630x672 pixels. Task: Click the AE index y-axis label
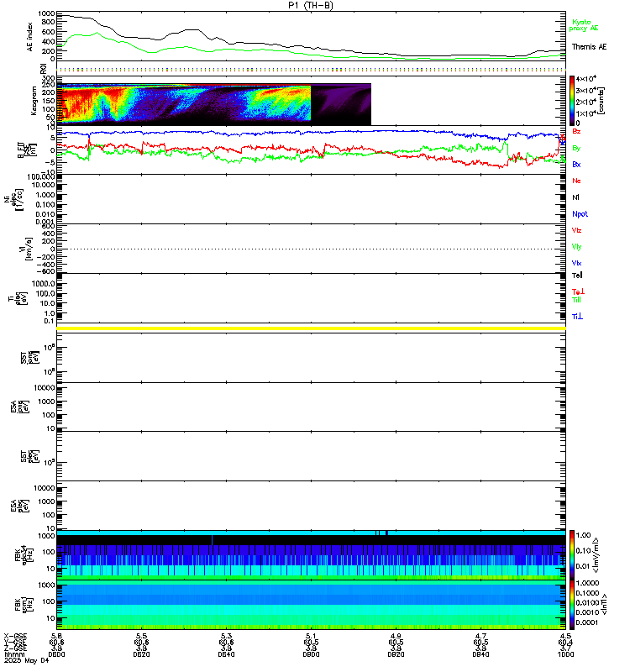pyautogui.click(x=29, y=37)
